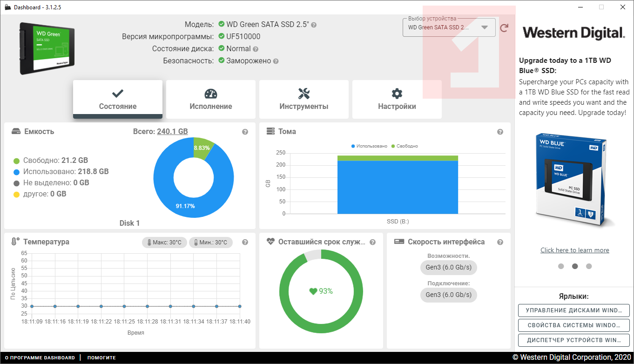Screen dimensions: 634x364
Task: Expand the Выбор устройства dropdown
Action: (x=449, y=27)
